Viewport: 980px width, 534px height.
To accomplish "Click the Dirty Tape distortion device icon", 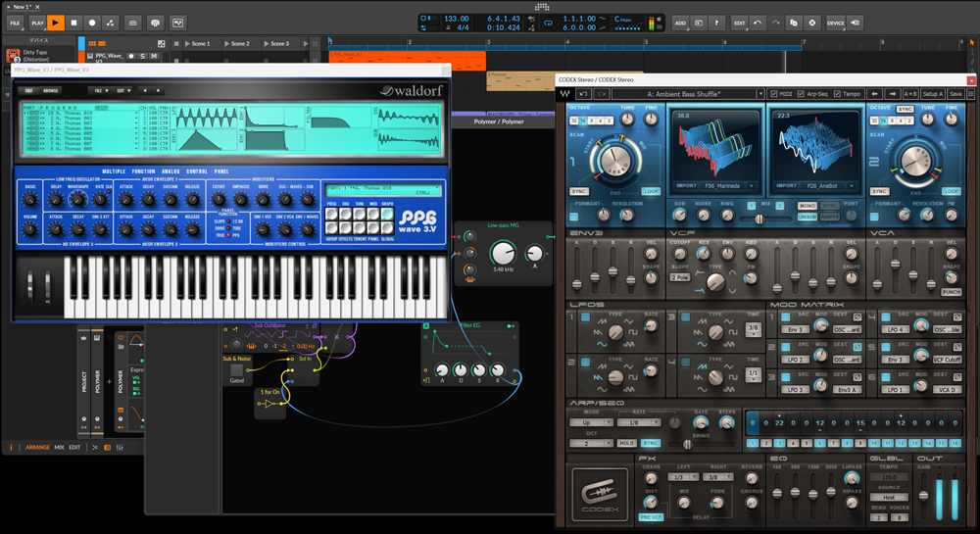I will click(x=13, y=55).
